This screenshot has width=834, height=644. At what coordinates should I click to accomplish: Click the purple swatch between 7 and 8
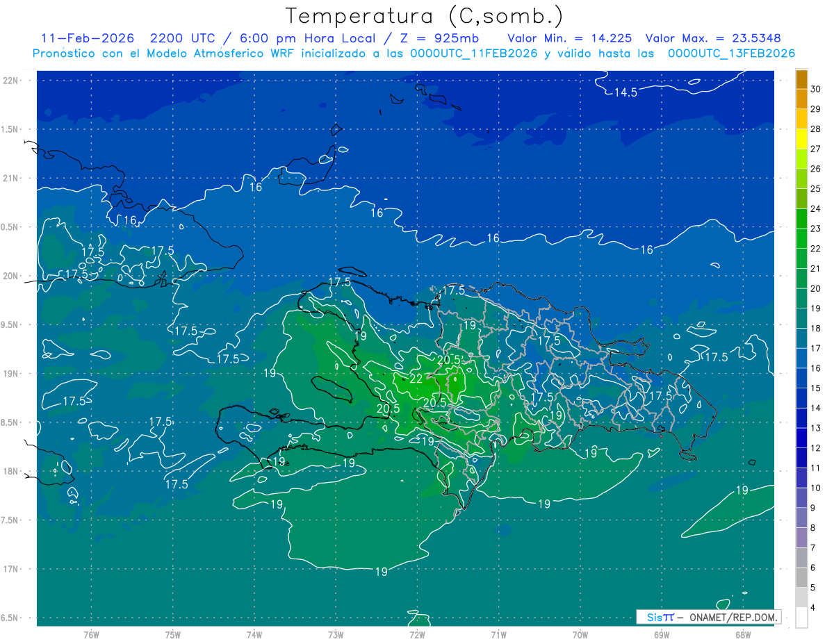pos(802,538)
